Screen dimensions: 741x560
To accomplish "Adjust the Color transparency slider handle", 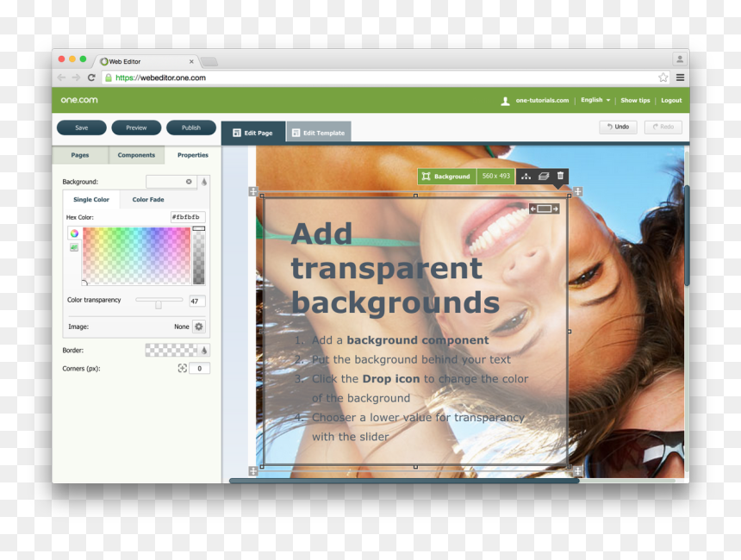I will (x=159, y=305).
